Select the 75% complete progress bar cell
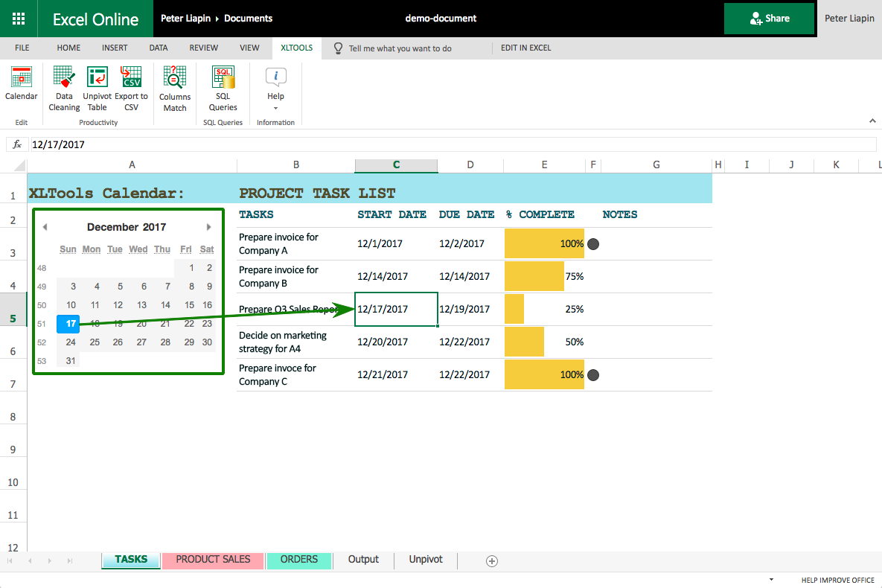 (x=545, y=276)
